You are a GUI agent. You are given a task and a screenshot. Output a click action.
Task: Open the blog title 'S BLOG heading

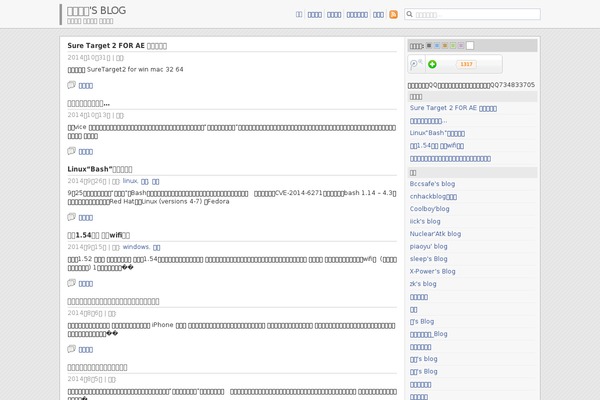pyautogui.click(x=96, y=11)
